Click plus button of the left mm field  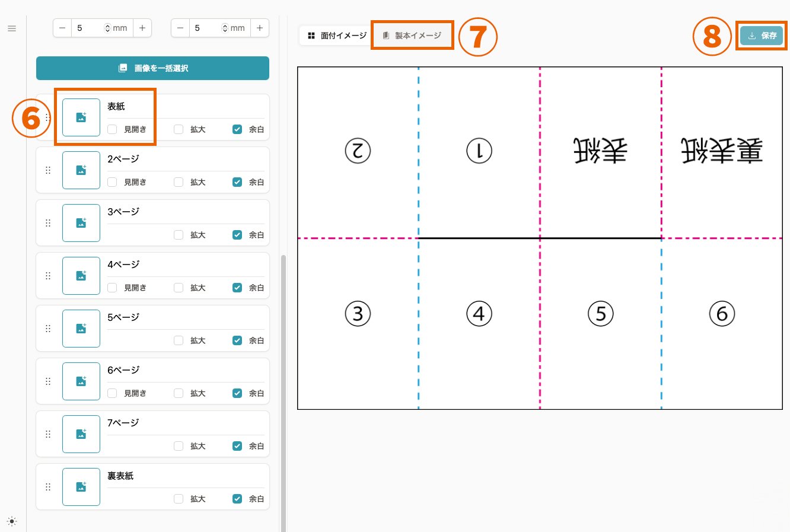click(x=142, y=28)
